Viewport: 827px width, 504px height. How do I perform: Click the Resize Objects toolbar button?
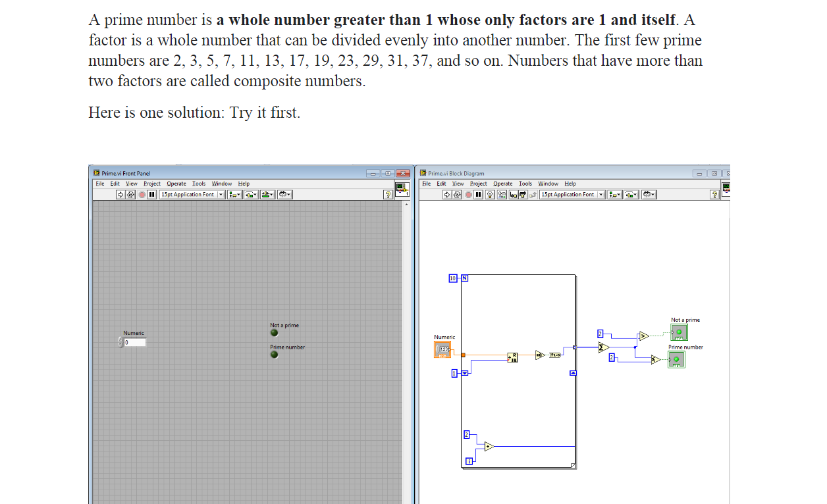pyautogui.click(x=268, y=194)
